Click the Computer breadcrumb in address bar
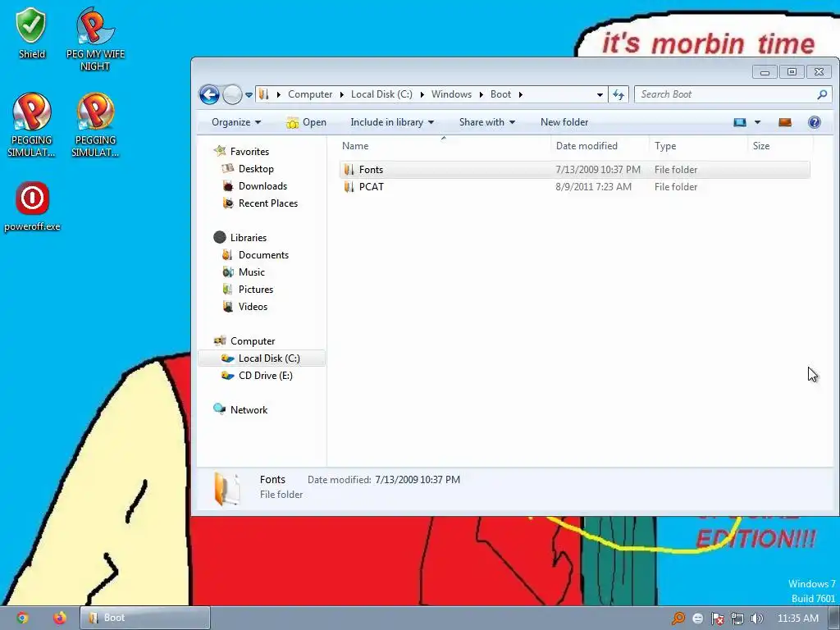This screenshot has width=840, height=630. [310, 94]
